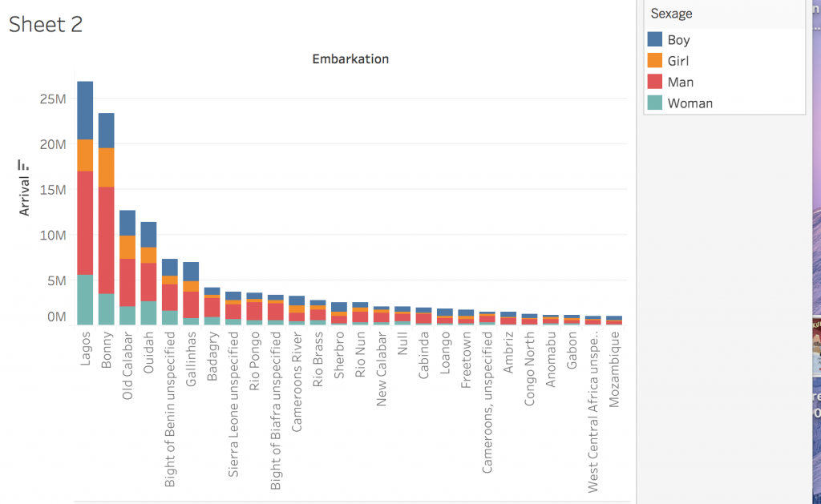Screen dimensions: 821x504
Task: Click teal Woman segment of Lagos bar
Action: pyautogui.click(x=85, y=299)
